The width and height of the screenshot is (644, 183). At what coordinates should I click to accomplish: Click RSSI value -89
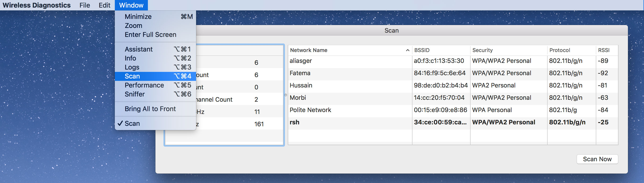(603, 61)
